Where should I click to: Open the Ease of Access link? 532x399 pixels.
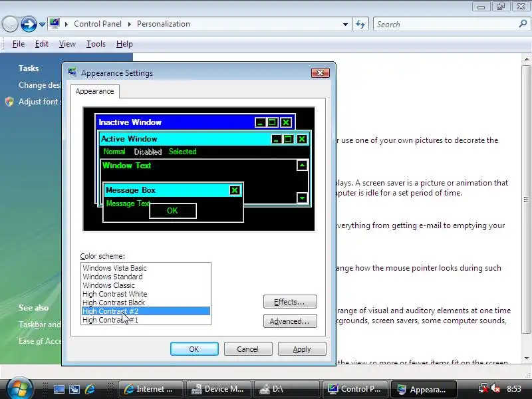pos(40,341)
